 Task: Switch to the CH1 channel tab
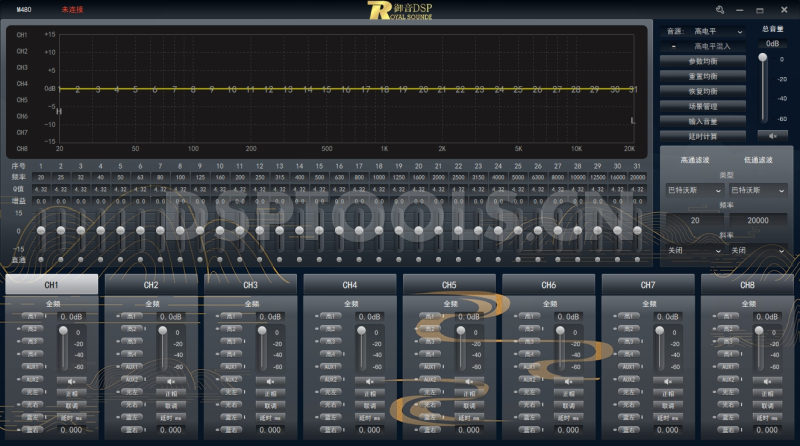52,285
